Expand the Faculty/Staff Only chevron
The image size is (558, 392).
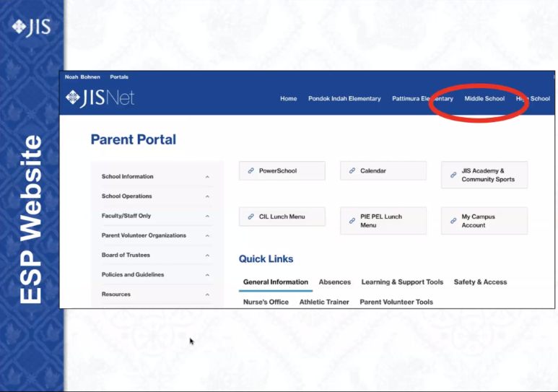(x=207, y=216)
